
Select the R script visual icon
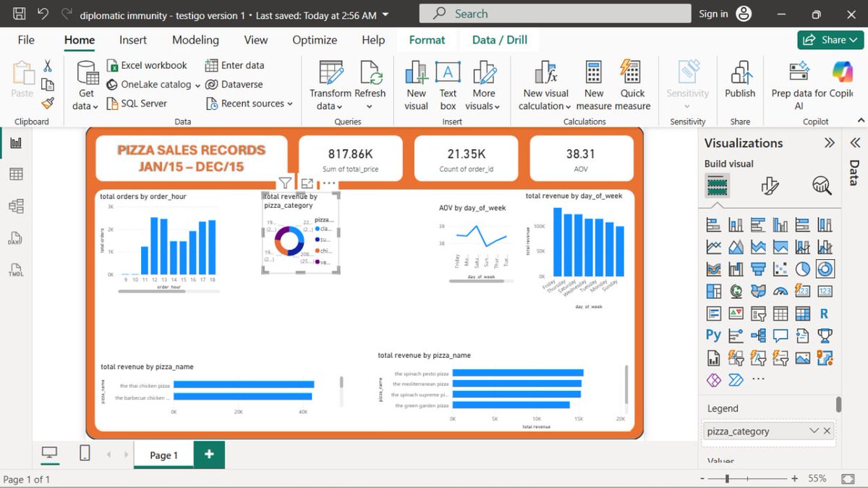[x=825, y=313]
